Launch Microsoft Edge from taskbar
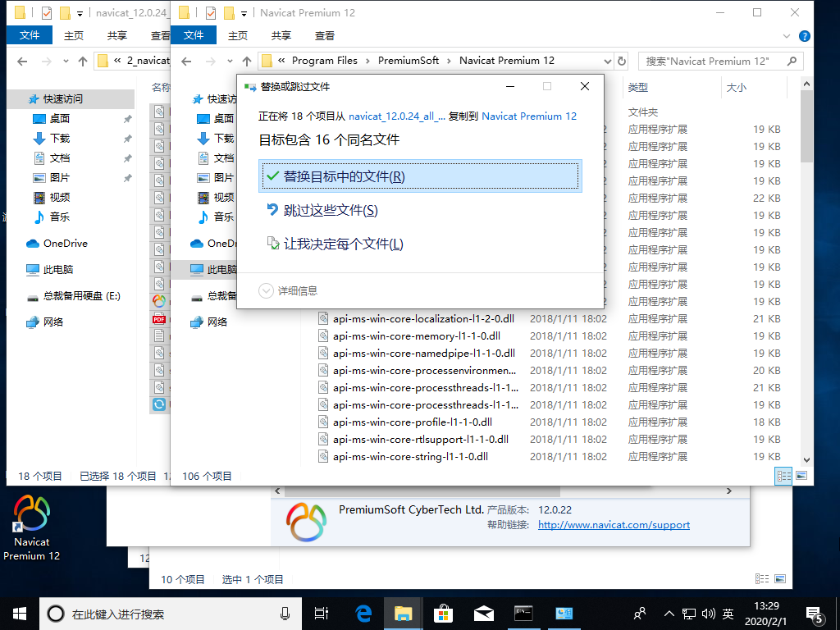 point(363,614)
